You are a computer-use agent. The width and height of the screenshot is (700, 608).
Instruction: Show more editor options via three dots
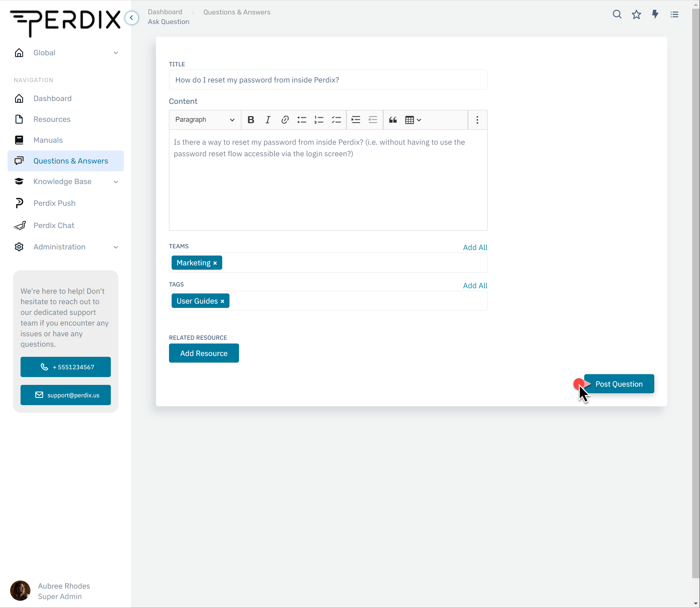point(477,120)
